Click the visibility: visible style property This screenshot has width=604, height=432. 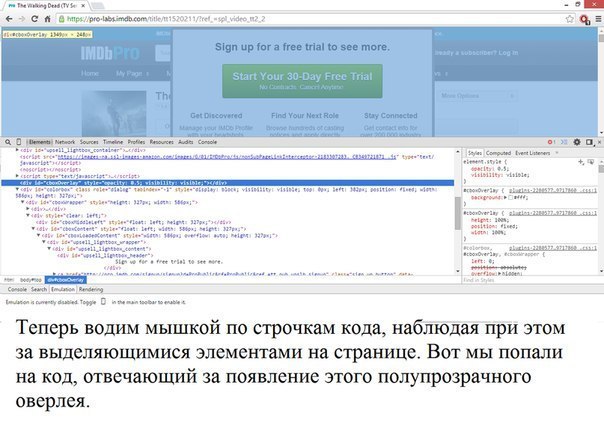[500, 175]
